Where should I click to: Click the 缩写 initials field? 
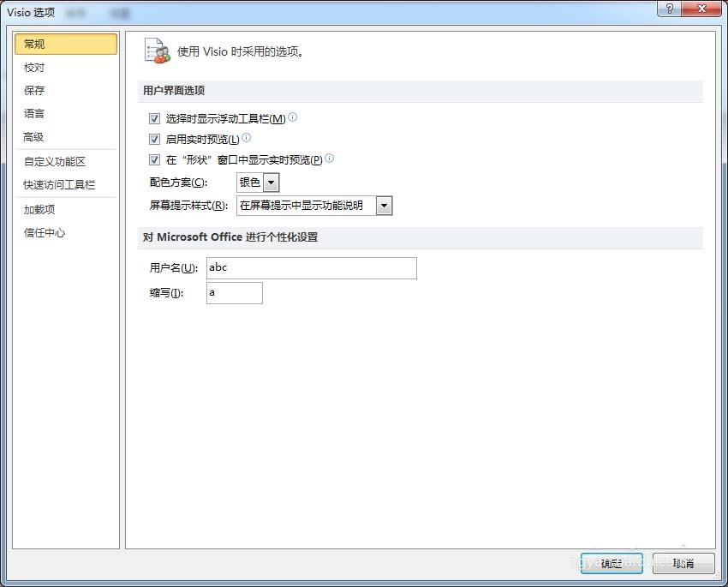click(x=235, y=293)
